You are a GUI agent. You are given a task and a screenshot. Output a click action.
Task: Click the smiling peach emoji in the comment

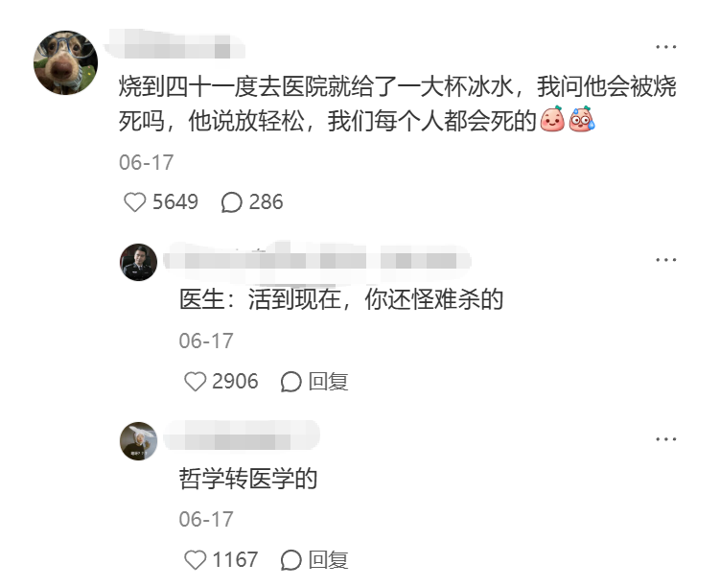click(x=552, y=119)
